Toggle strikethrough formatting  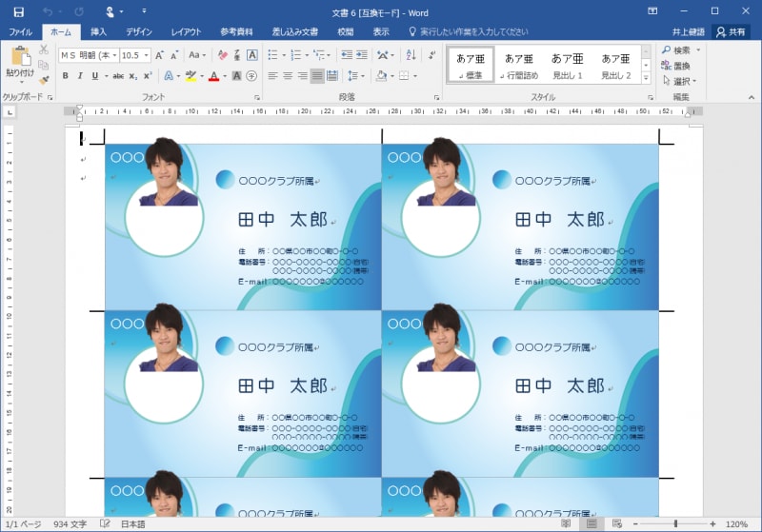point(118,76)
